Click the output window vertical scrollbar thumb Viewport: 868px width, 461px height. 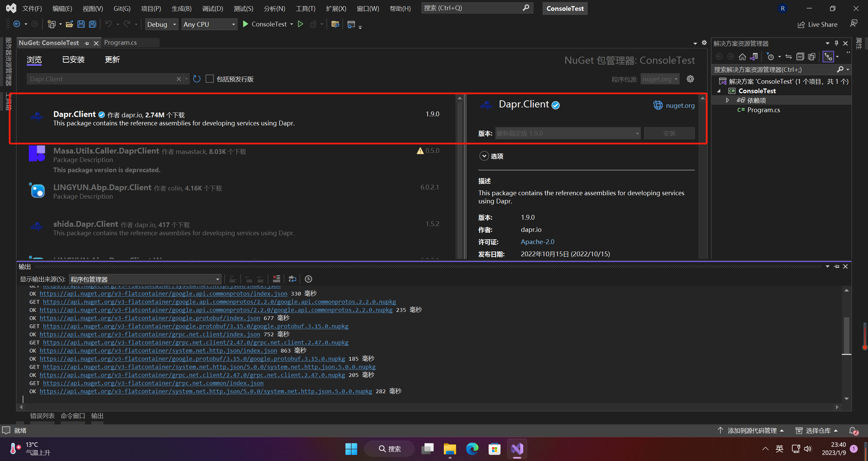click(x=846, y=336)
